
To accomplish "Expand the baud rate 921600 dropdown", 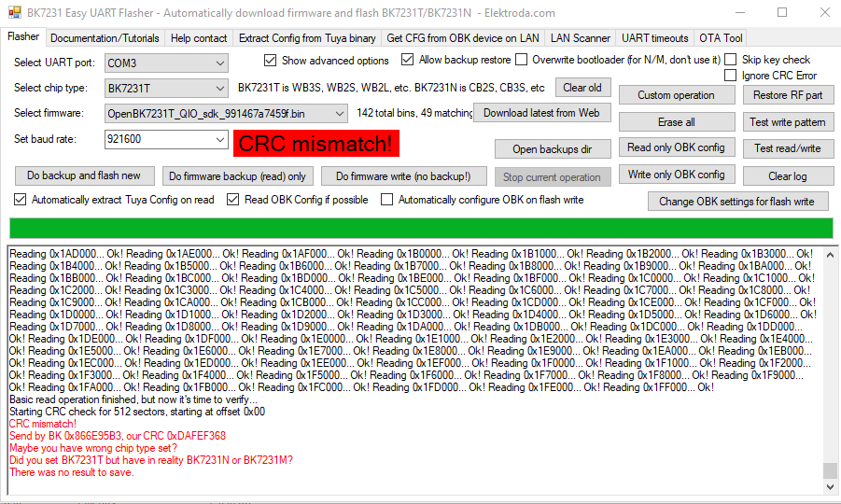I will pyautogui.click(x=220, y=139).
